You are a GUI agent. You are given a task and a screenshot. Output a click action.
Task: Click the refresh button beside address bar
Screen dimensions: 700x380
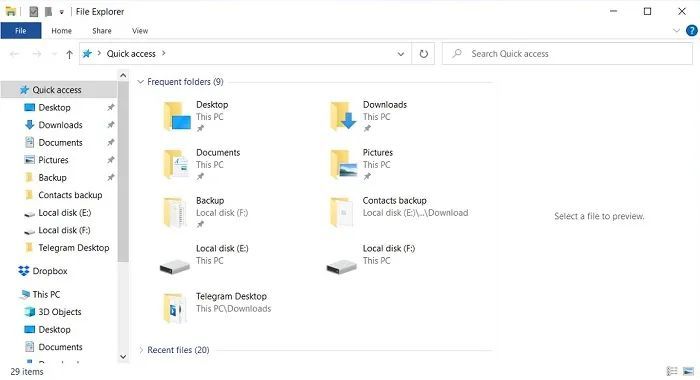[x=423, y=54]
